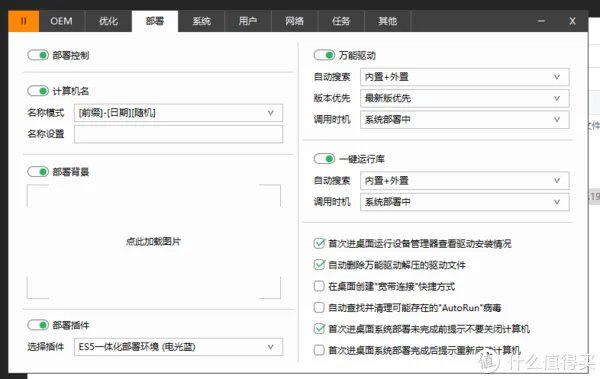Check the AutoRun病毒 cleanup checkbox

pyautogui.click(x=319, y=307)
